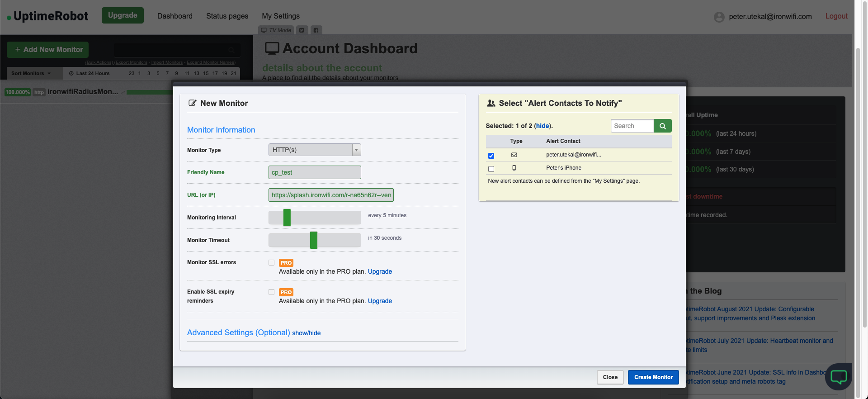Click Upgrade link under Monitor SSL errors
The height and width of the screenshot is (399, 868).
(380, 271)
